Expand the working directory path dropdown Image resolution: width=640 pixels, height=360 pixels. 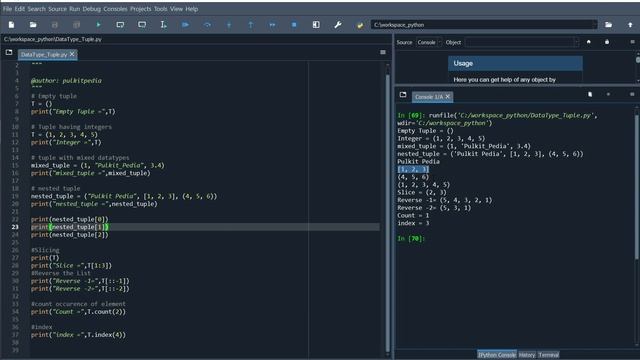tap(595, 25)
